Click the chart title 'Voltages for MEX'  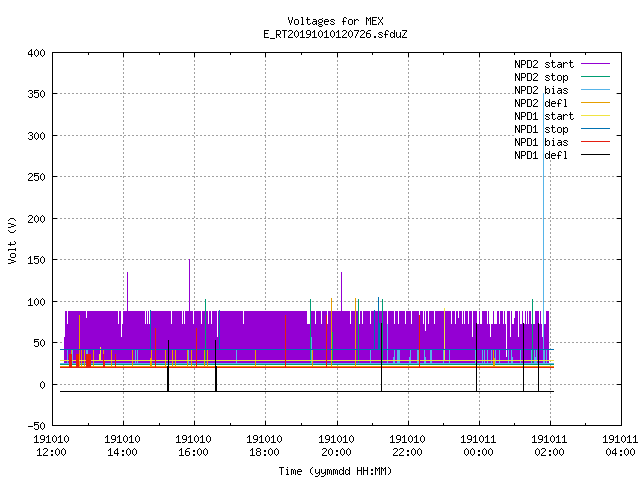335,21
